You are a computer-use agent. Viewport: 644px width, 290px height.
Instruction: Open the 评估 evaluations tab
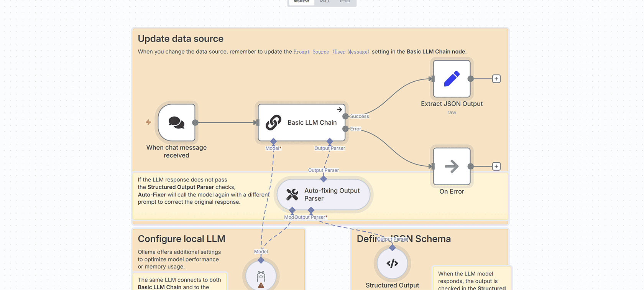[345, 2]
